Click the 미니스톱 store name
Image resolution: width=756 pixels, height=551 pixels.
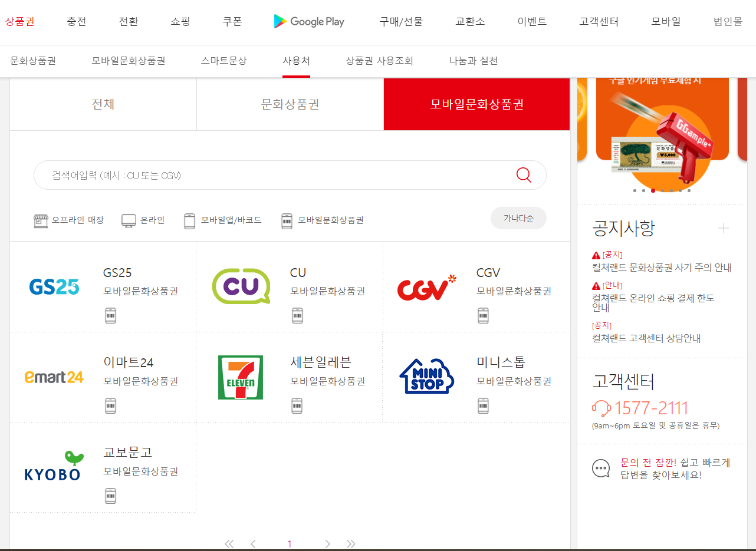501,362
